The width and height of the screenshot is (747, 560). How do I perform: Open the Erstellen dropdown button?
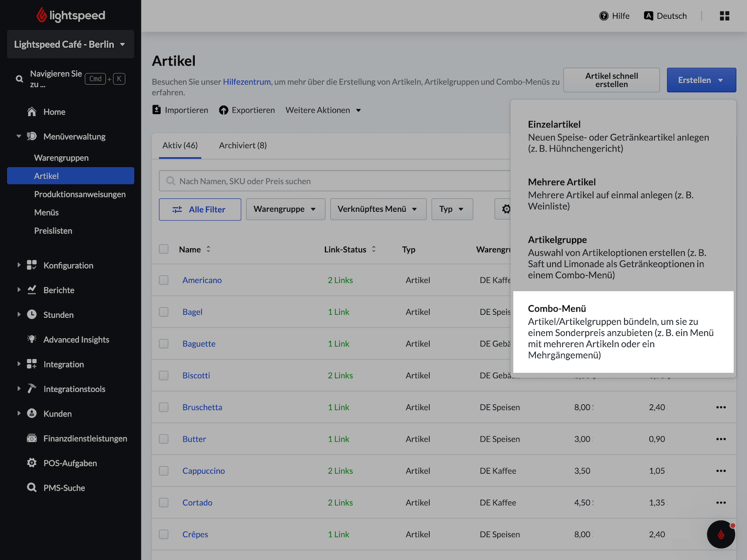pos(701,80)
